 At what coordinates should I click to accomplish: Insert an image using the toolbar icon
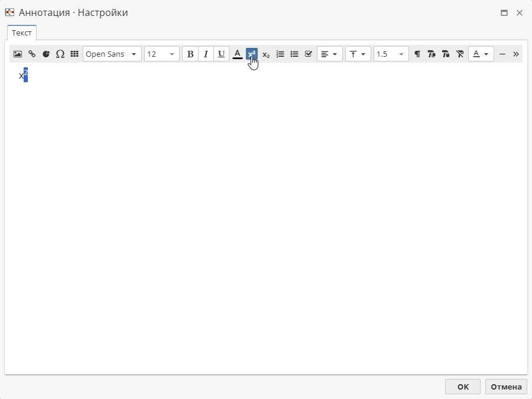click(x=17, y=54)
